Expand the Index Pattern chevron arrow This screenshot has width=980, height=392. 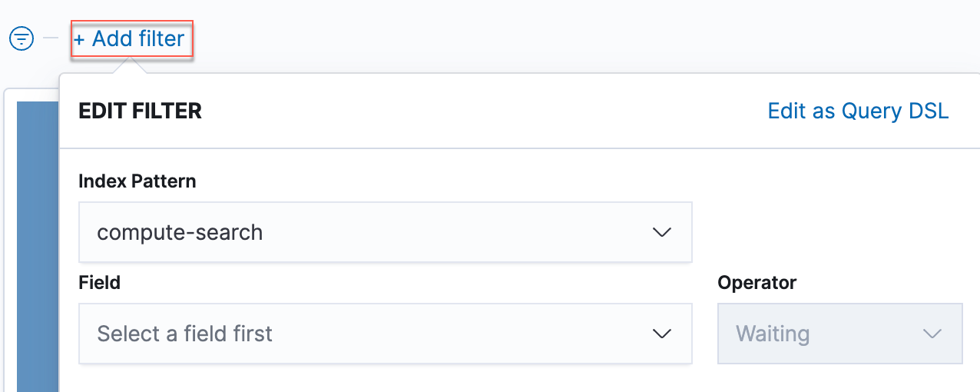pyautogui.click(x=661, y=232)
